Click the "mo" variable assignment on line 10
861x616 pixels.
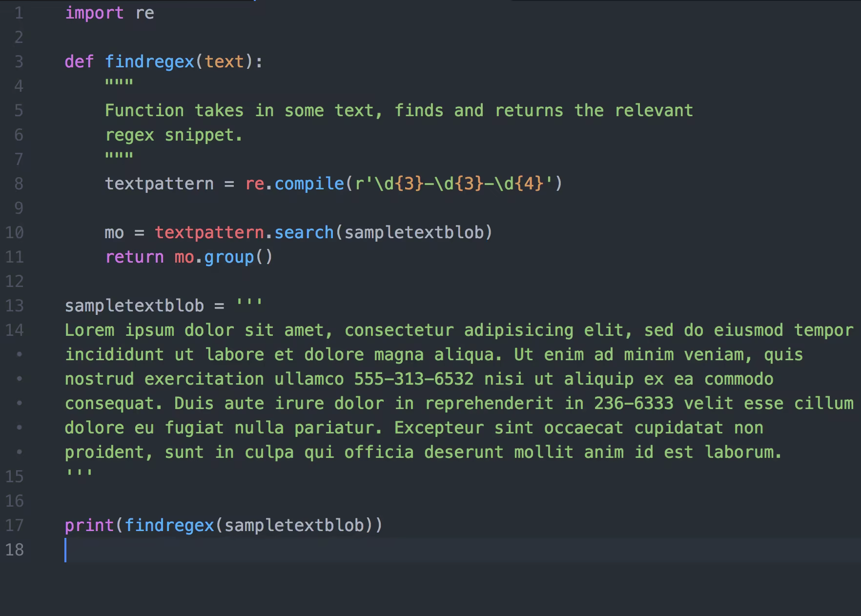(x=114, y=233)
